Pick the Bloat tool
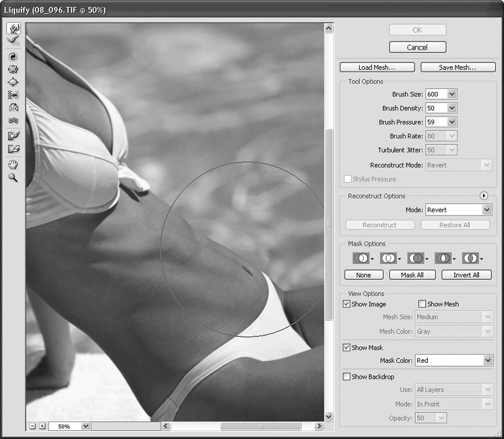Image resolution: width=504 pixels, height=439 pixels. click(x=13, y=82)
